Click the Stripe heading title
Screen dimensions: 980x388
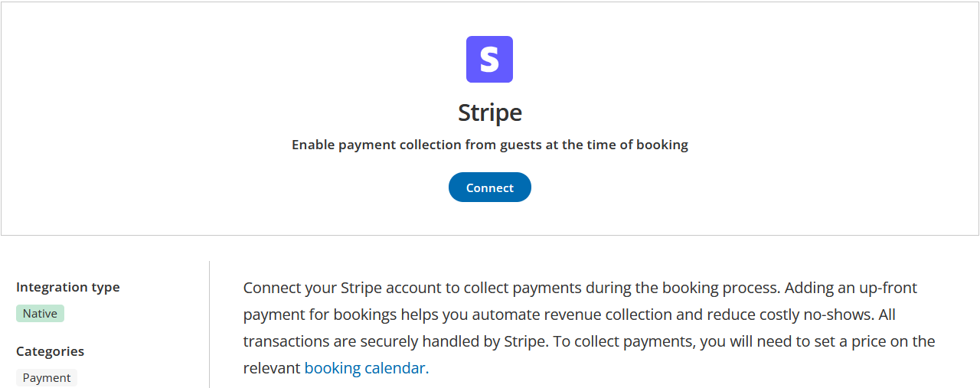coord(489,112)
